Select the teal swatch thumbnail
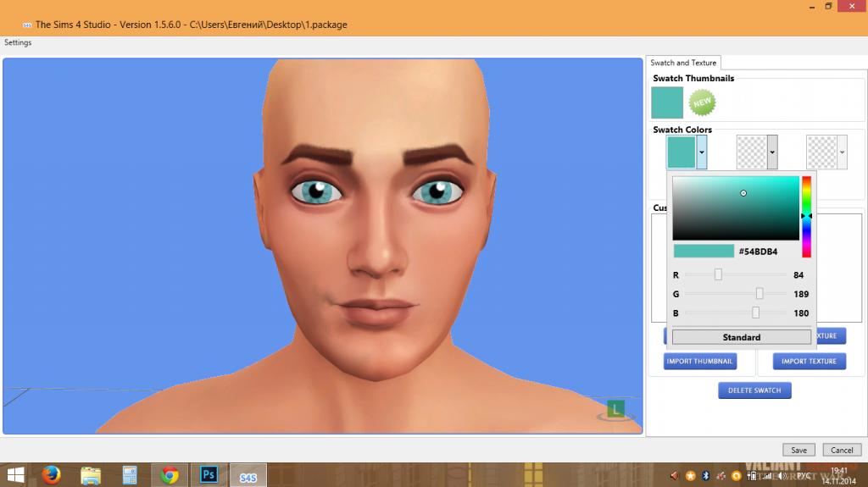Viewport: 868px width, 487px height. (x=667, y=102)
